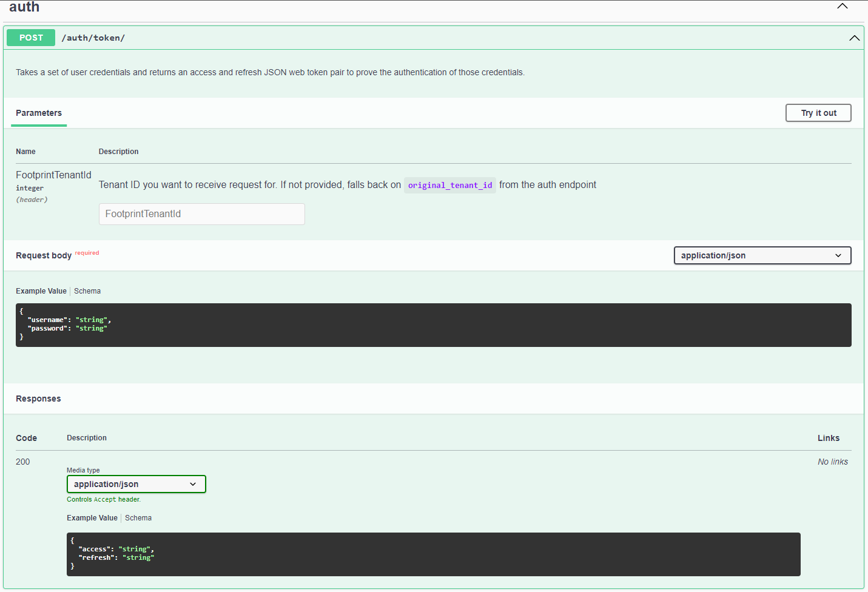
Task: Select the Parameters tab
Action: (x=38, y=113)
